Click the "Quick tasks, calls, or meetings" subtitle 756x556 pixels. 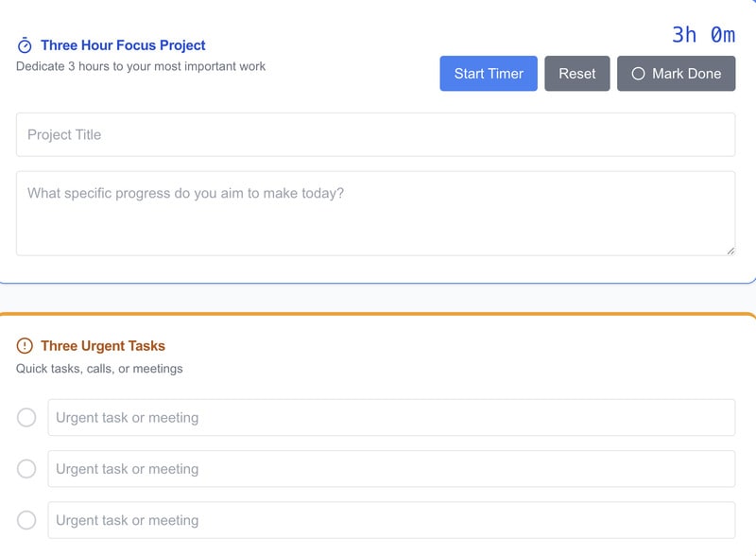(99, 369)
